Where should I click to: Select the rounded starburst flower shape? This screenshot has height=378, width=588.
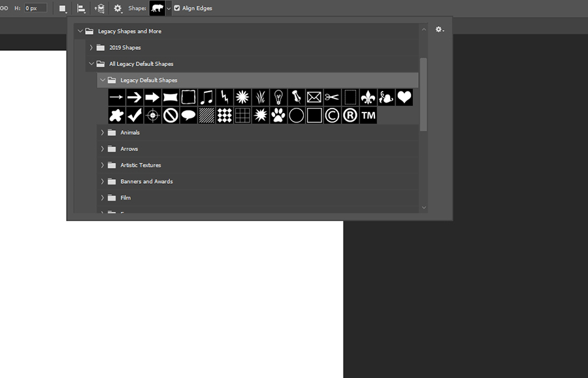pyautogui.click(x=242, y=97)
